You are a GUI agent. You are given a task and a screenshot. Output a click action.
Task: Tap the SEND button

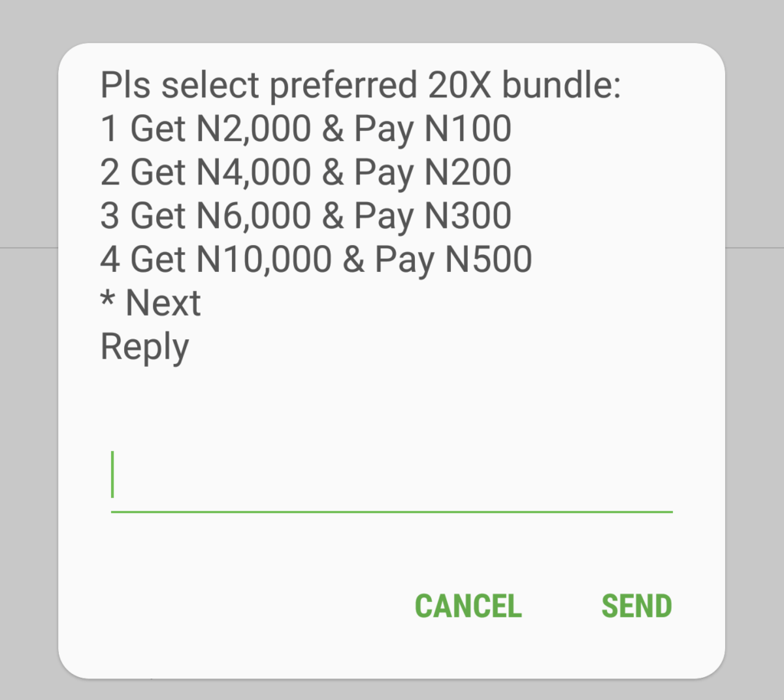pyautogui.click(x=636, y=606)
